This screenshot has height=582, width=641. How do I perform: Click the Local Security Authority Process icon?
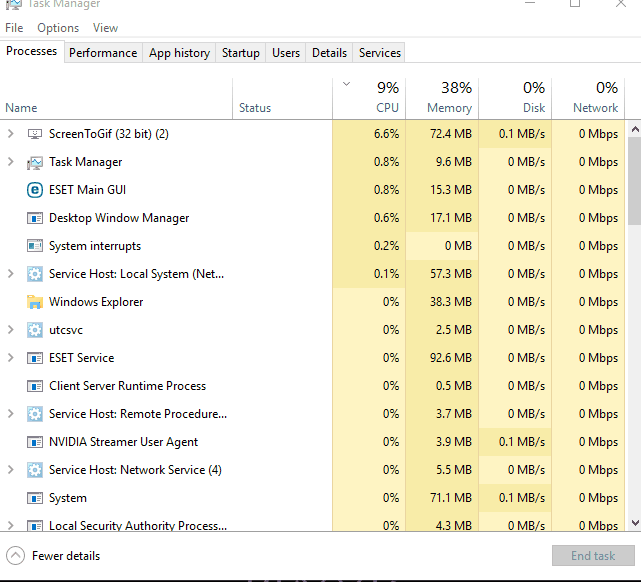tap(35, 525)
